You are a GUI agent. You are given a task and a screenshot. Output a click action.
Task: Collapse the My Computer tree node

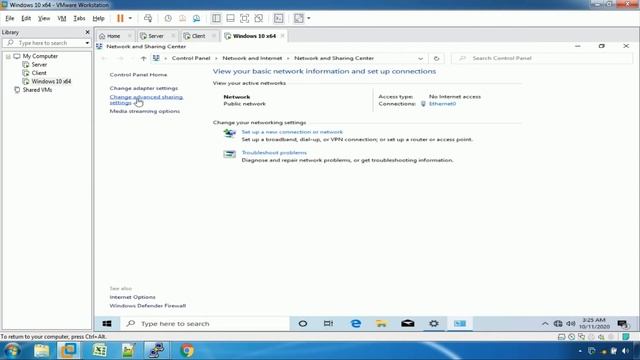coord(8,56)
